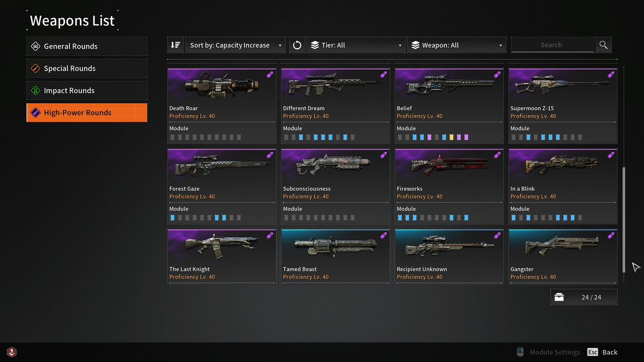
Task: Click the magnifying glass search button
Action: pos(603,45)
